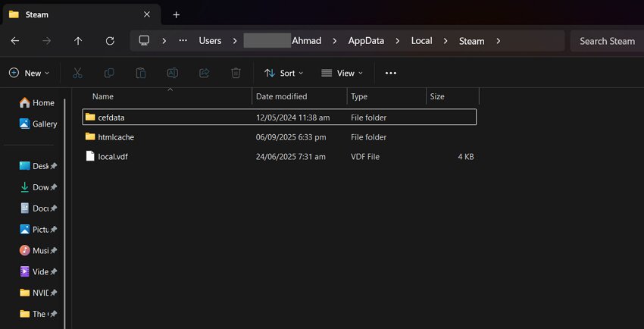This screenshot has height=329, width=644.
Task: Go back with the back arrow
Action: click(x=15, y=41)
